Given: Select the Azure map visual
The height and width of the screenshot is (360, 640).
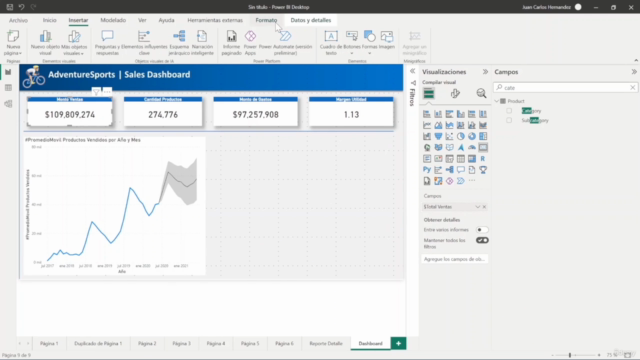Looking at the screenshot, I should [460, 147].
